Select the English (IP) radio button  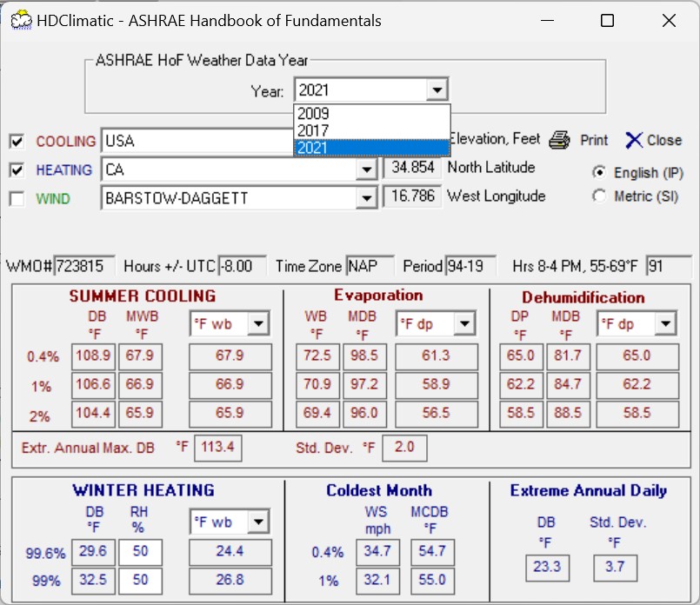tap(599, 172)
